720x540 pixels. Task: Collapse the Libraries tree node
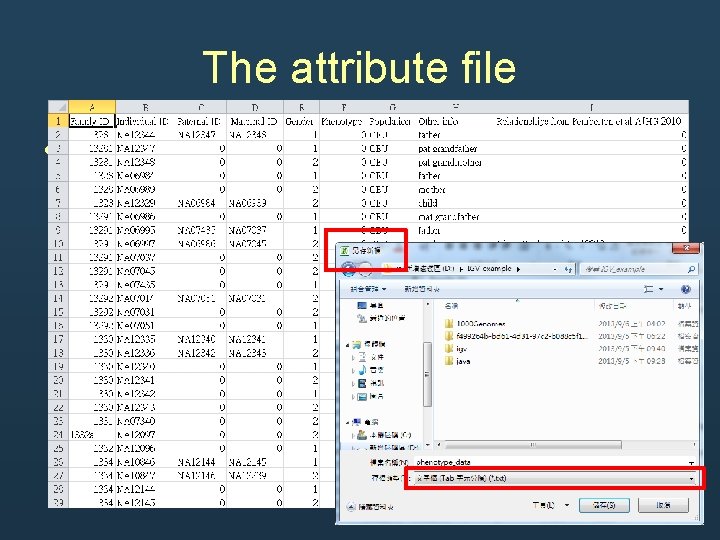[x=348, y=344]
